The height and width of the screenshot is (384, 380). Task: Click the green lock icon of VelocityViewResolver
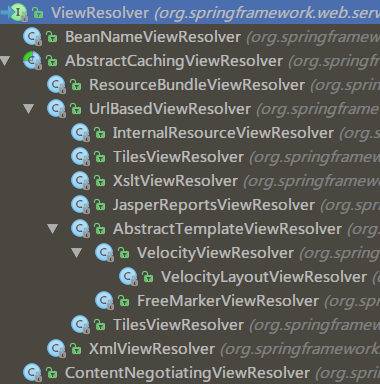pos(124,253)
